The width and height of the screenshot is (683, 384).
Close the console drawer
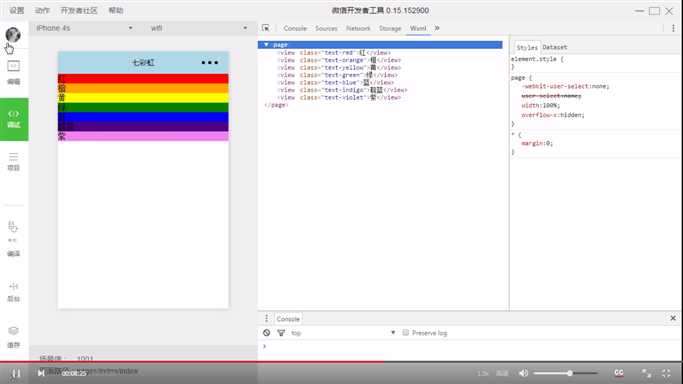coord(673,318)
